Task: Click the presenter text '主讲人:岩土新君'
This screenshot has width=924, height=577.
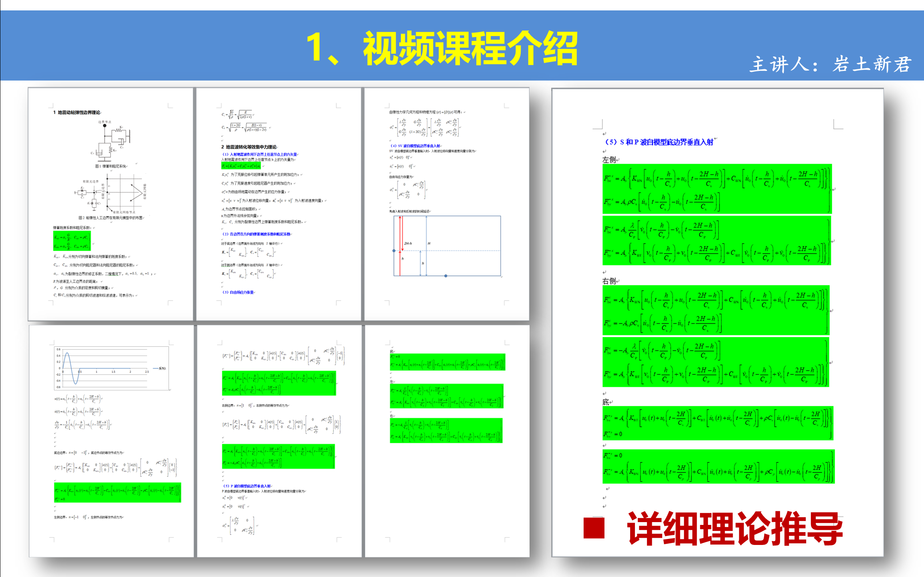Action: pyautogui.click(x=831, y=65)
